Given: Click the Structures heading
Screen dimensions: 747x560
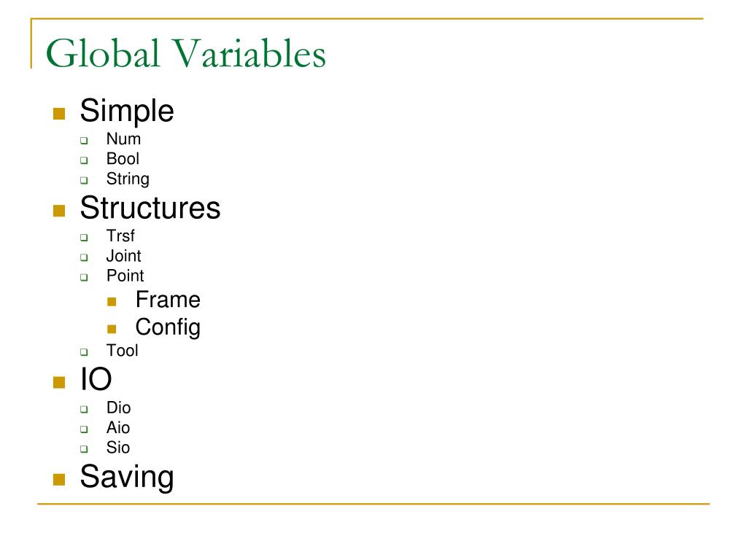Looking at the screenshot, I should coord(150,208).
